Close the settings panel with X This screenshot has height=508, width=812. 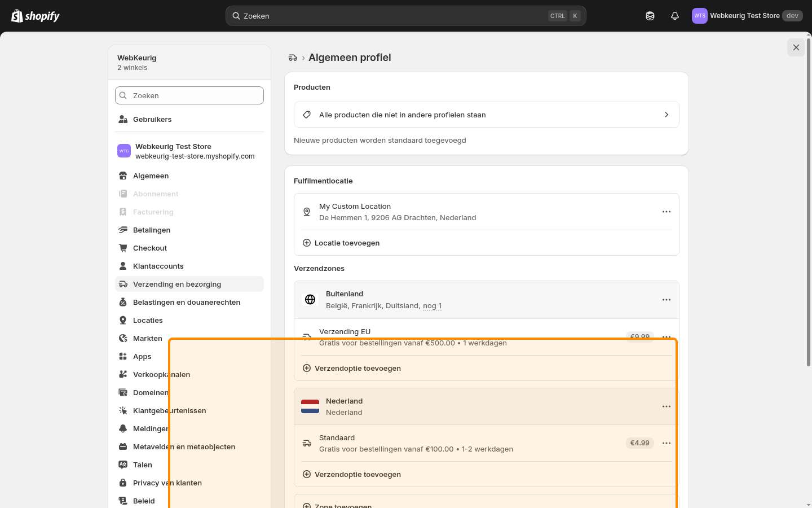pyautogui.click(x=796, y=47)
